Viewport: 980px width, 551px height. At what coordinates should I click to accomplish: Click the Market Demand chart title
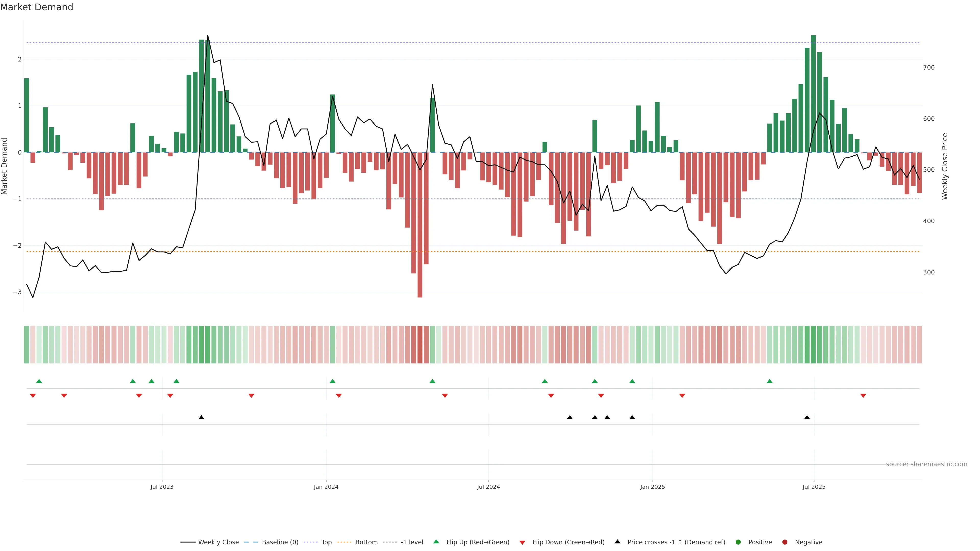coord(36,7)
